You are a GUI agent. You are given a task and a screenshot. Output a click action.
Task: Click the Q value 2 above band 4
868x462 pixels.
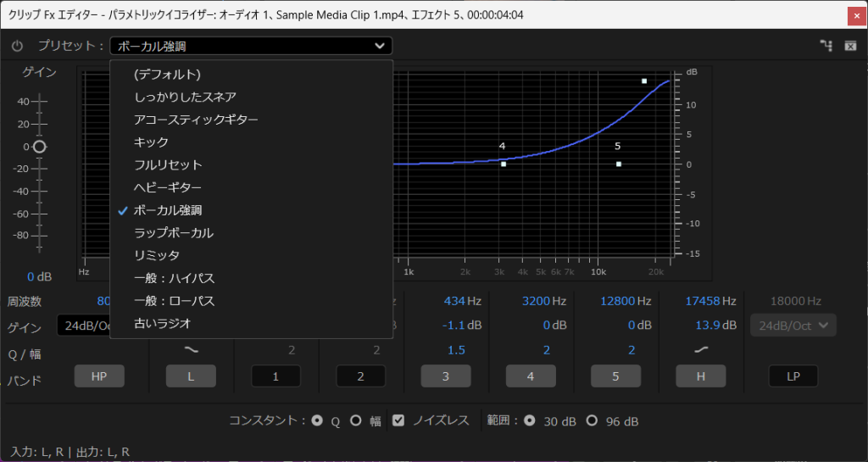pyautogui.click(x=547, y=350)
